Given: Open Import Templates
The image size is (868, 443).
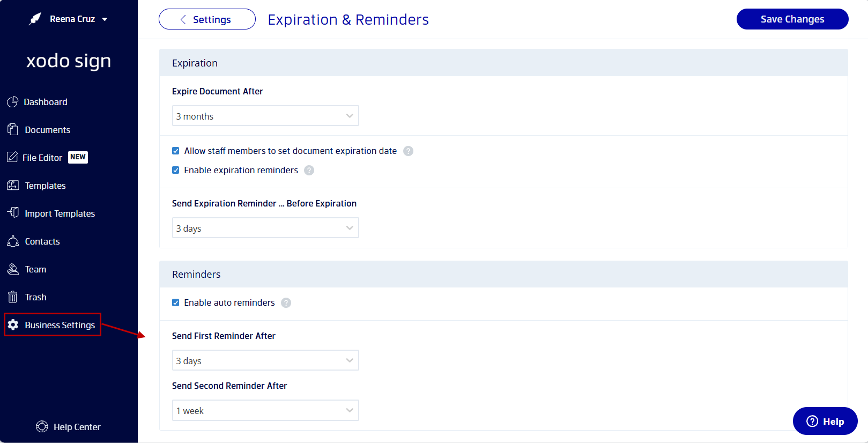Looking at the screenshot, I should [x=13, y=213].
